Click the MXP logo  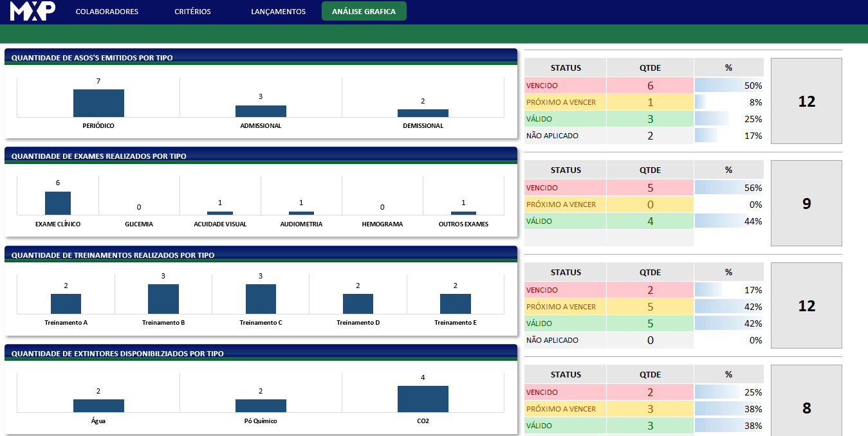point(33,11)
